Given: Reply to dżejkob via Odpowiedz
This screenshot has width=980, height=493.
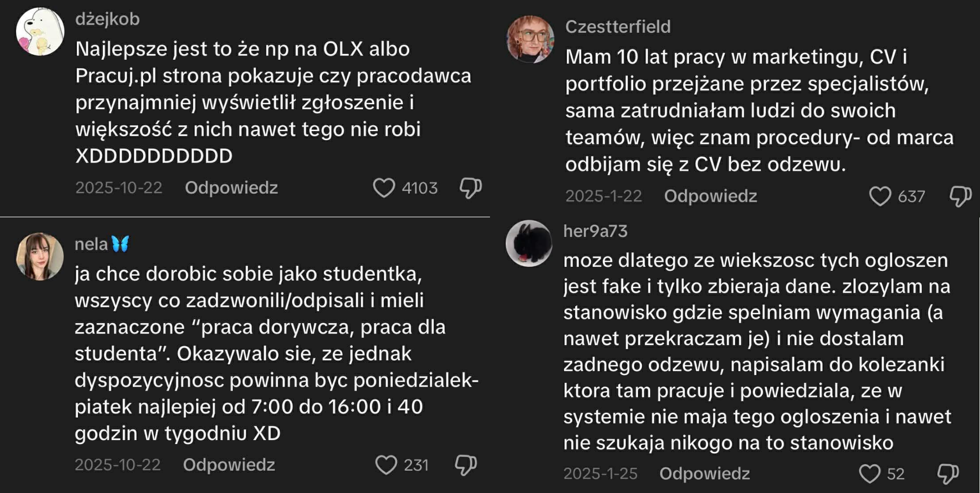Looking at the screenshot, I should pyautogui.click(x=231, y=188).
